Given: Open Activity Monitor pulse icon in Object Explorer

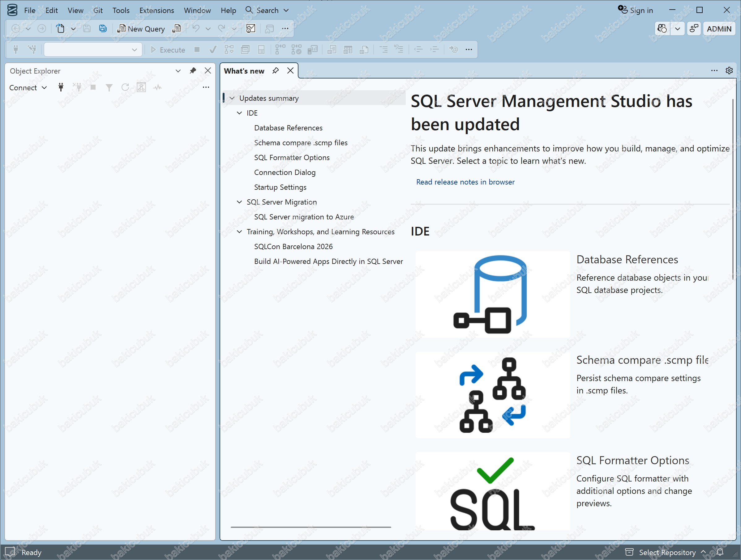Looking at the screenshot, I should point(157,88).
